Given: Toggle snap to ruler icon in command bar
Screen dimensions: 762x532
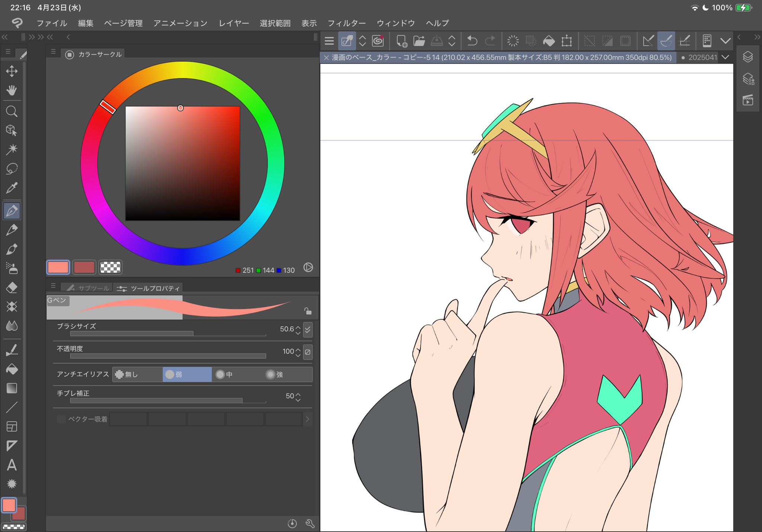Looking at the screenshot, I should click(648, 41).
